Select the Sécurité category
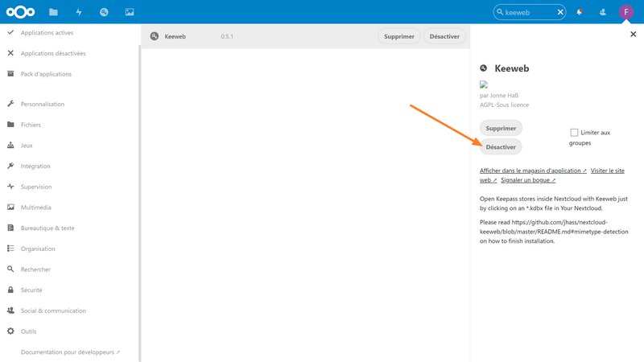 tap(31, 290)
